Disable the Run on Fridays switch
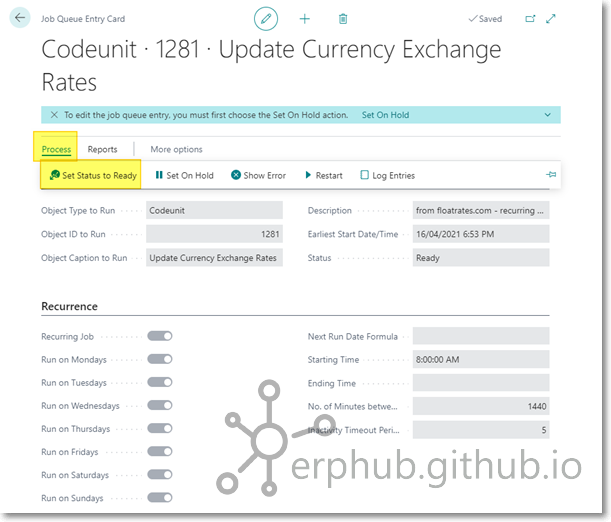611x522 pixels. click(x=160, y=452)
